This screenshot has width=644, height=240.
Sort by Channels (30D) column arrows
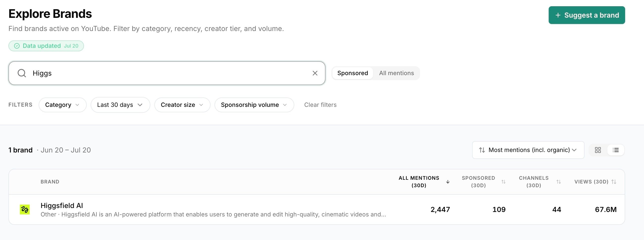point(559,182)
